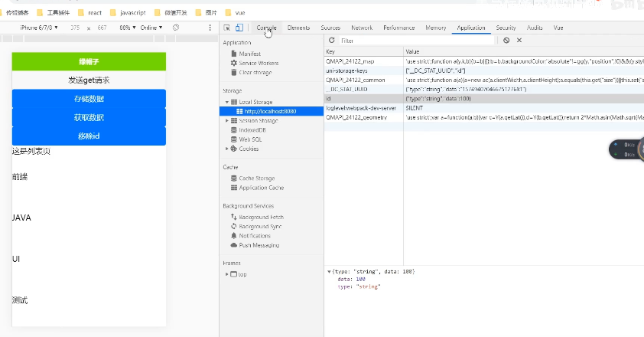Open the Online throttling dropdown
The height and width of the screenshot is (337, 644).
151,28
